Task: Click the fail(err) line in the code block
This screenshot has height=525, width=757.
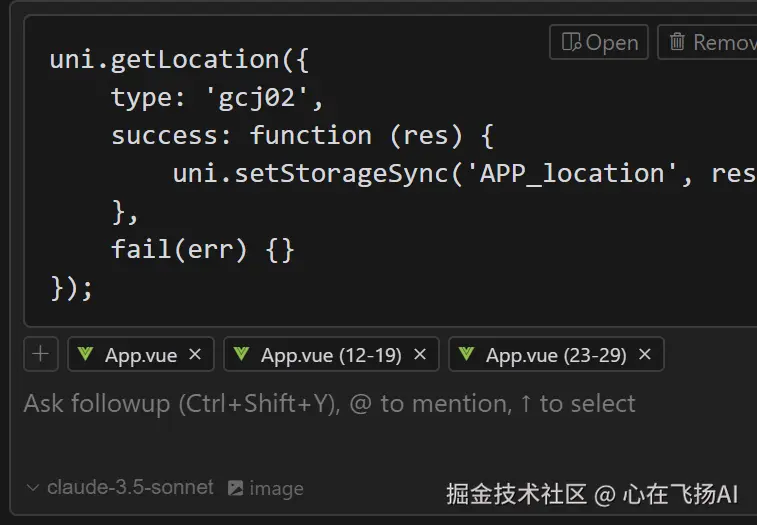Action: tap(203, 249)
